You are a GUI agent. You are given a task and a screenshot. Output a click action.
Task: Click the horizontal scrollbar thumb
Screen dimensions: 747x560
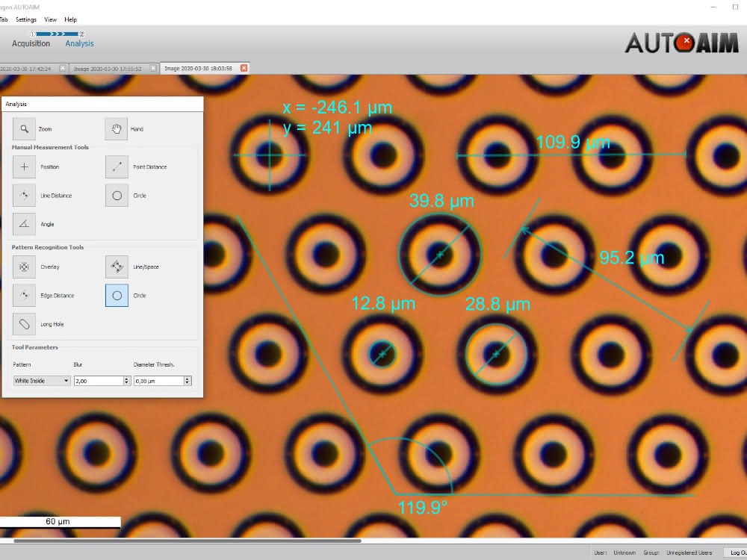click(187, 541)
